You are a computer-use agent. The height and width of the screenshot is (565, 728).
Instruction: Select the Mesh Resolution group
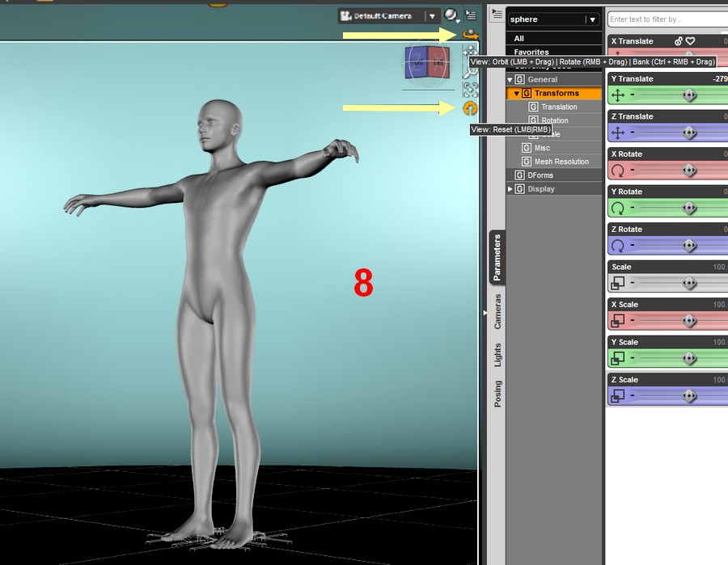[561, 162]
